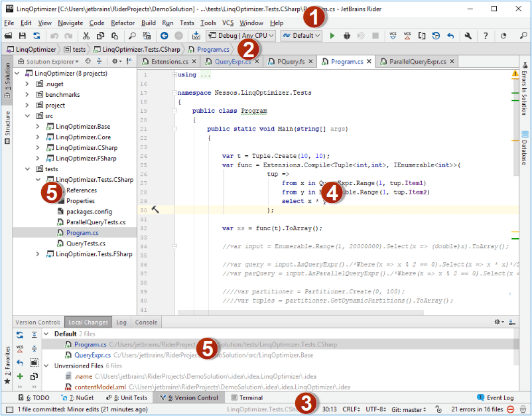Click the Revert arrow in Version Control panel
This screenshot has height=416, width=532.
20,362
